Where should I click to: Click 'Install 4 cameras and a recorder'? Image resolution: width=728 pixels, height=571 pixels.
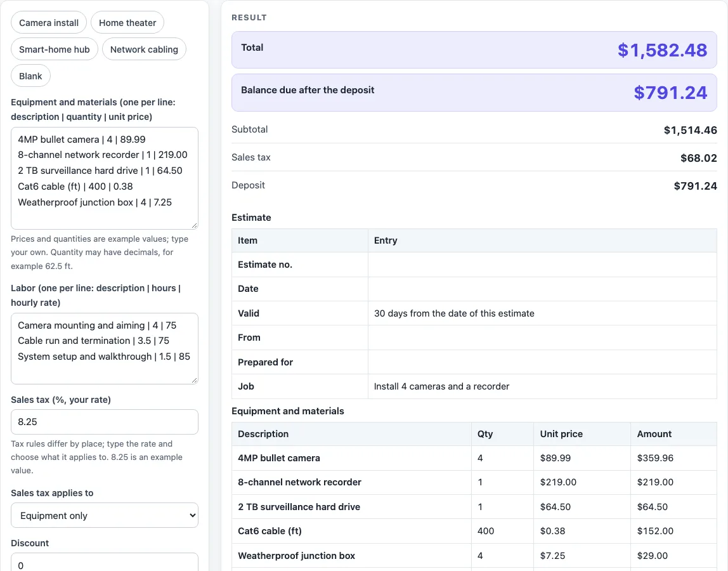tap(441, 386)
